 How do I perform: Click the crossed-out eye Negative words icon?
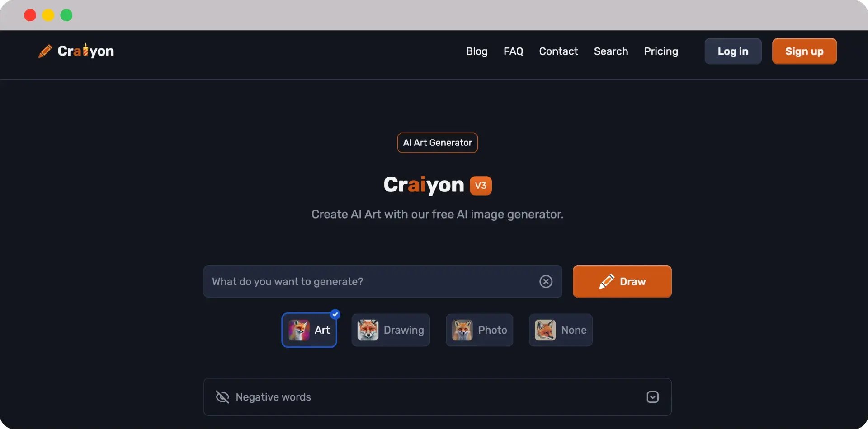click(x=222, y=397)
